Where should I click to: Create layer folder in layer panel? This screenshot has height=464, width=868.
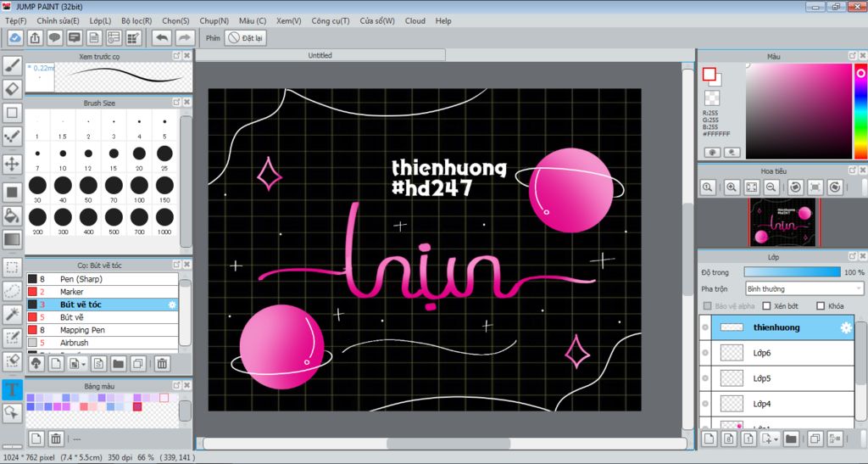tap(791, 439)
